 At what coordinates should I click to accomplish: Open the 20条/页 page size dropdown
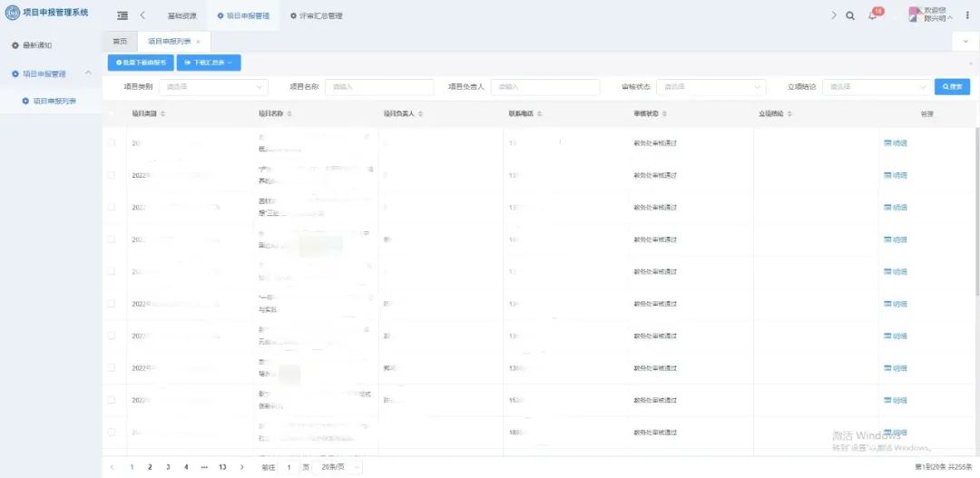click(x=343, y=467)
